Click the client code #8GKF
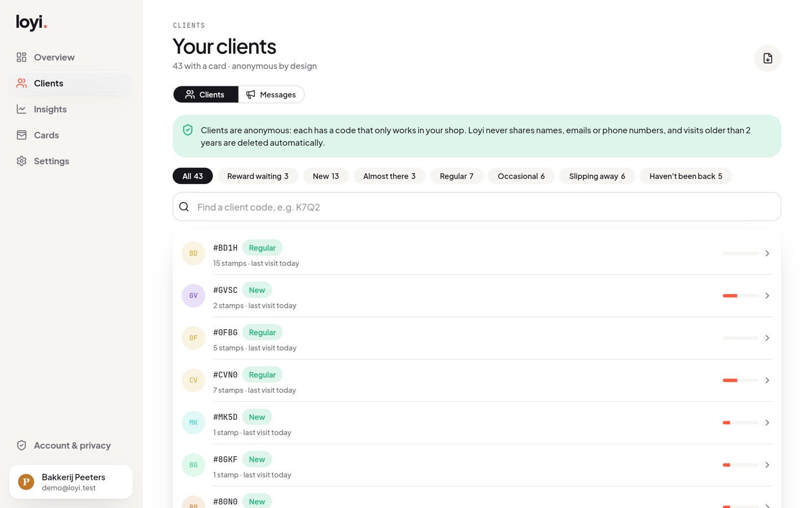The height and width of the screenshot is (508, 812). [x=226, y=459]
